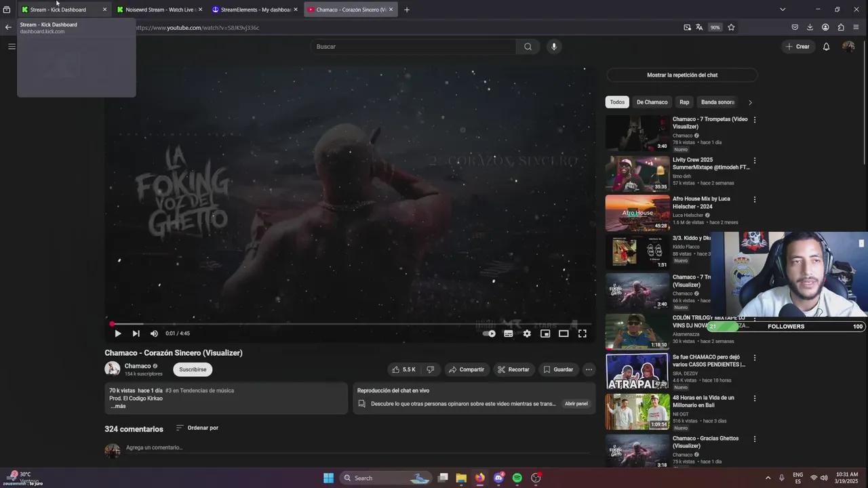
Task: Go back with browser arrow
Action: pos(8,28)
